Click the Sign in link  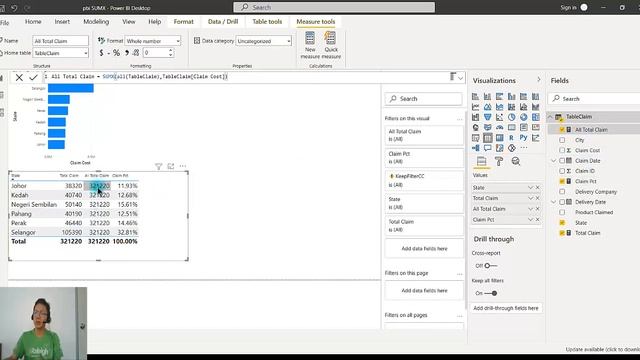pos(568,7)
